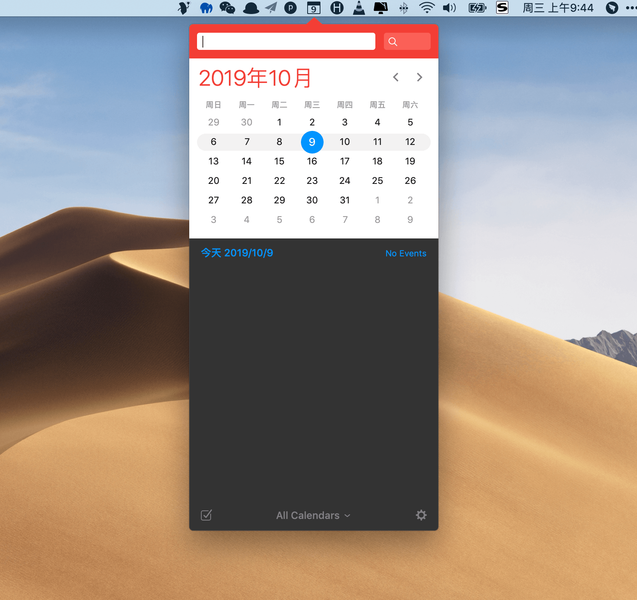This screenshot has width=637, height=600.
Task: Click the 今天 2019/10/9 heading
Action: tap(237, 253)
